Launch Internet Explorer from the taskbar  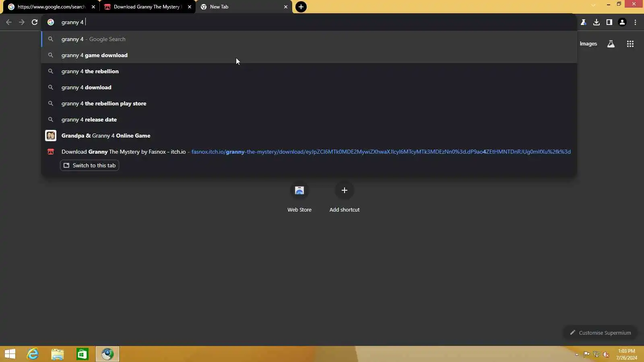(33, 354)
